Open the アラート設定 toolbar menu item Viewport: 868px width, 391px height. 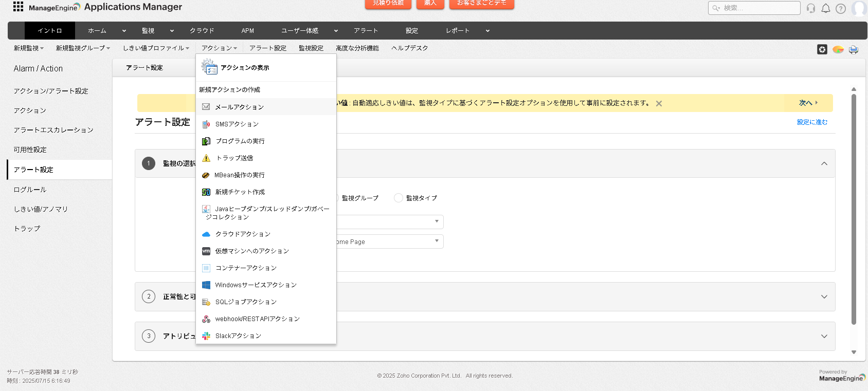click(268, 48)
